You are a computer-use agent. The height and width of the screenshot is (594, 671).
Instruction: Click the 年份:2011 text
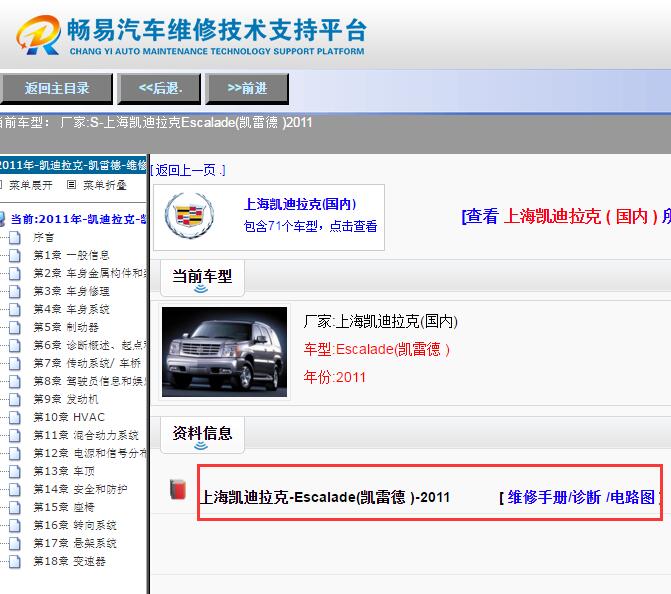pos(335,377)
